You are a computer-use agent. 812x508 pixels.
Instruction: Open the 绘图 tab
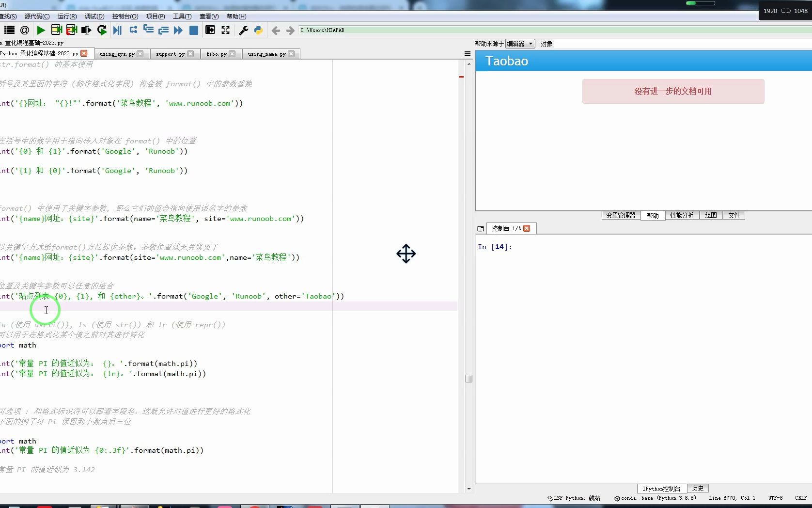coord(711,215)
